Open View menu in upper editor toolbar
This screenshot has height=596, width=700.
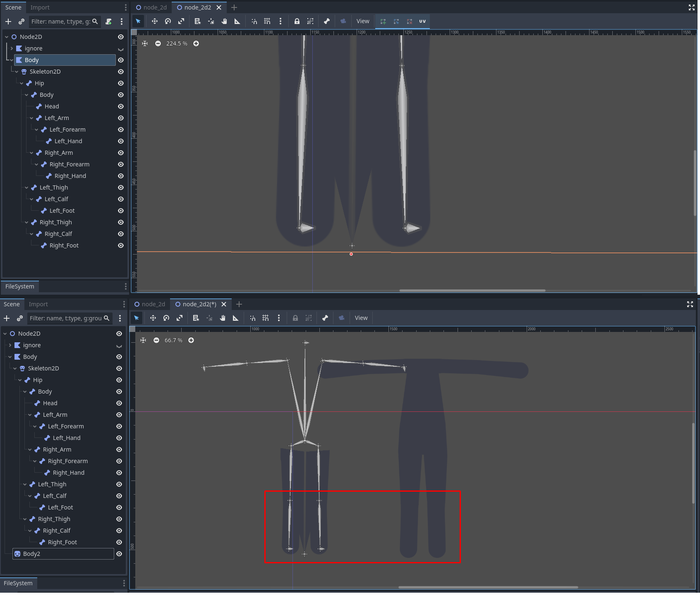[363, 21]
